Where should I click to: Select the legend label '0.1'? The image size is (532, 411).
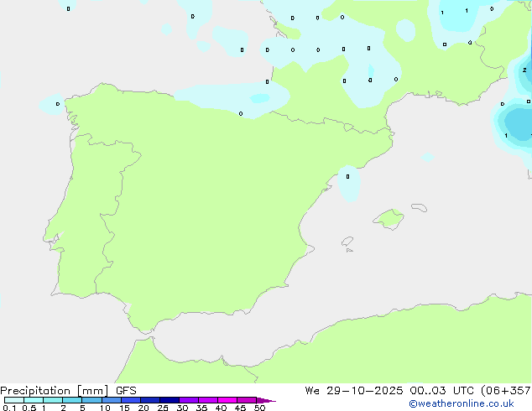9,408
